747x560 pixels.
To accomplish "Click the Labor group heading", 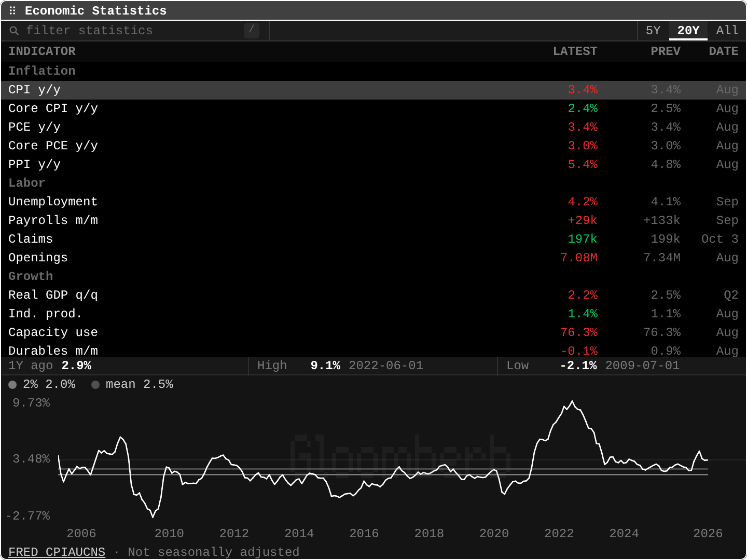I will [x=27, y=183].
